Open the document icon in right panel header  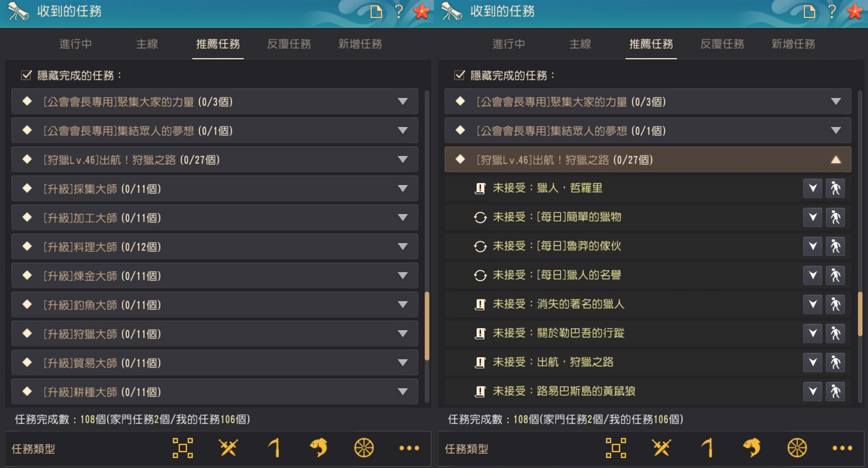click(809, 11)
